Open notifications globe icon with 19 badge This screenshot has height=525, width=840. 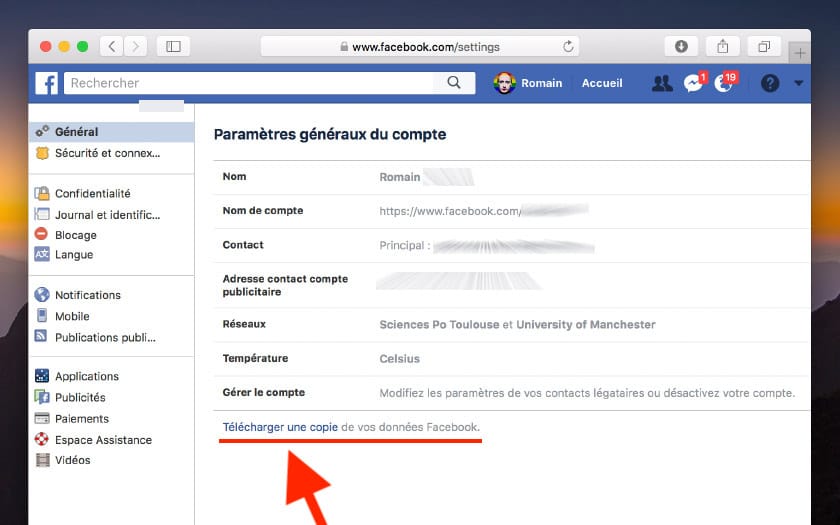(723, 83)
